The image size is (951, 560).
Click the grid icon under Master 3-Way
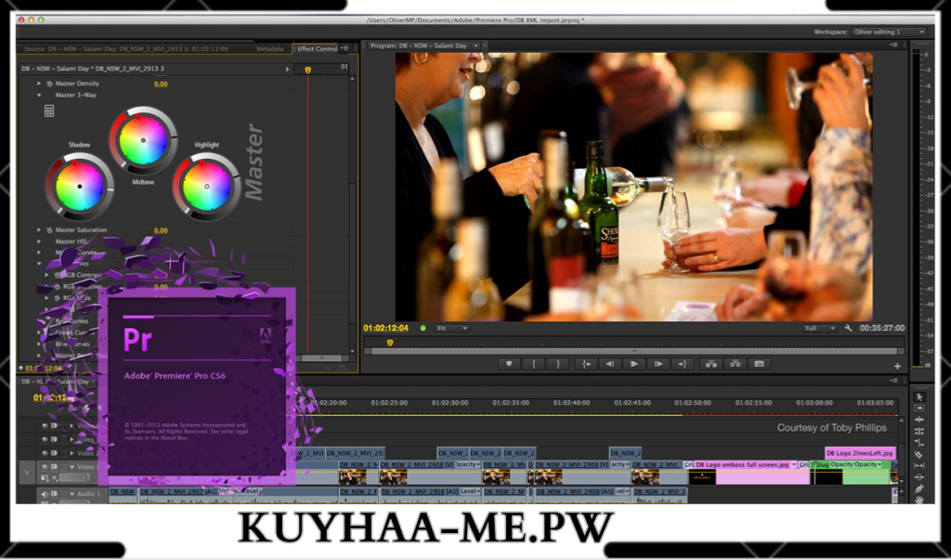[49, 111]
